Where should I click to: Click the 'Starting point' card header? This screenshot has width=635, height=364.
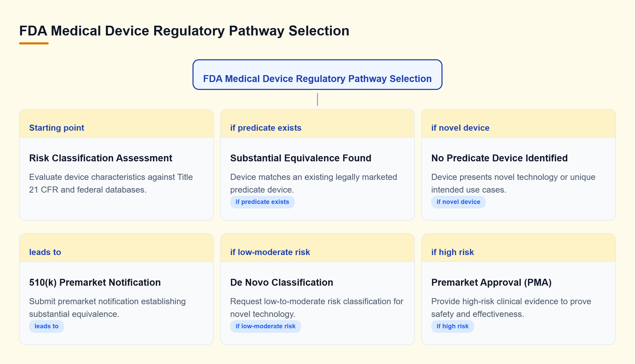[x=116, y=124]
